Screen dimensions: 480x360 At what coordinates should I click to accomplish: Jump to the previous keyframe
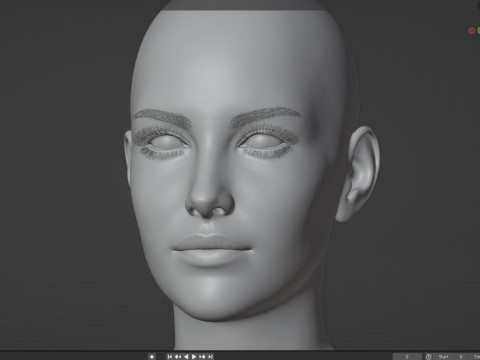tap(178, 357)
